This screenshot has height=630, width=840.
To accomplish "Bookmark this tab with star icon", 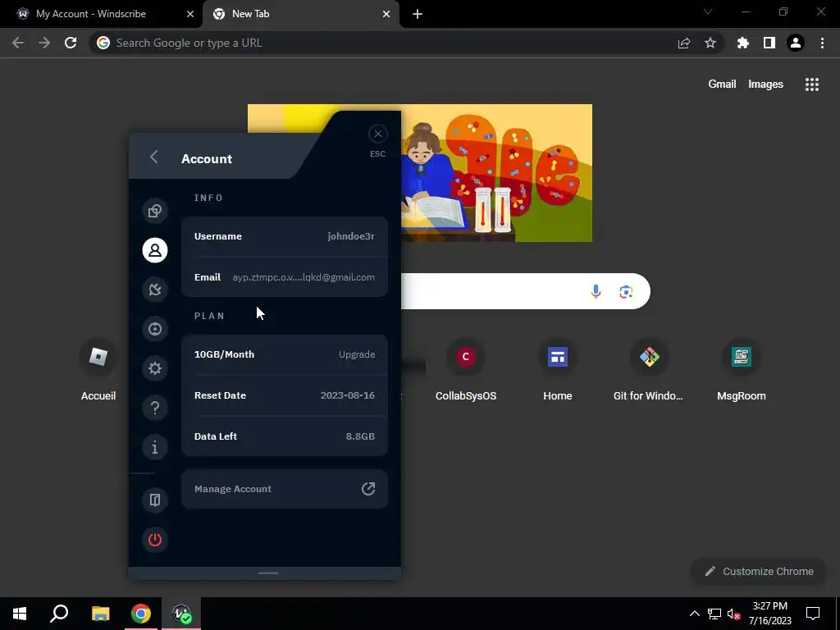I will [710, 43].
